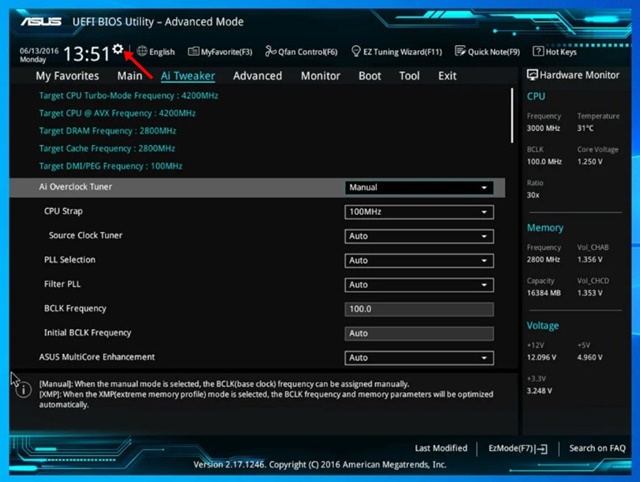
Task: Open the Filter PLL dropdown
Action: (x=419, y=285)
